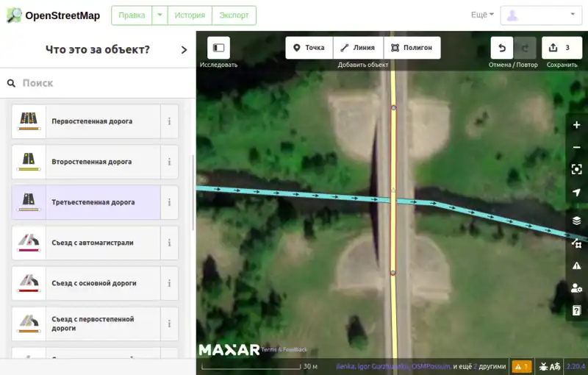The image size is (588, 375).
Task: Open the issues panel icon
Action: [576, 265]
